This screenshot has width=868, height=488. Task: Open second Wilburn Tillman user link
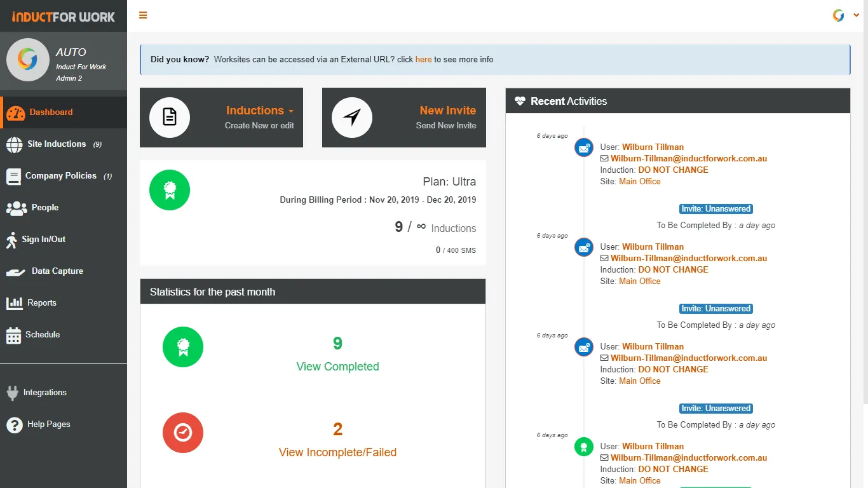(653, 247)
